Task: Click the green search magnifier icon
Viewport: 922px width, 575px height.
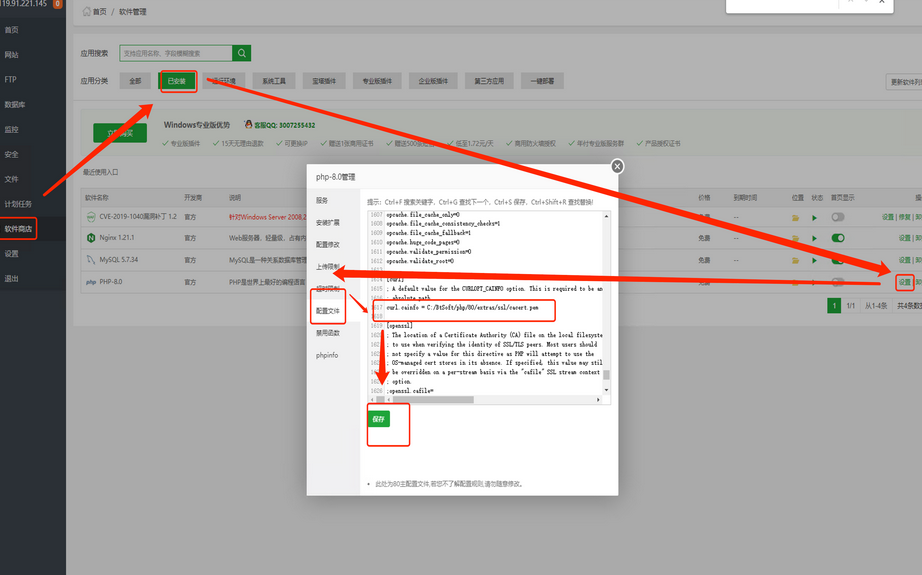Action: click(x=242, y=53)
